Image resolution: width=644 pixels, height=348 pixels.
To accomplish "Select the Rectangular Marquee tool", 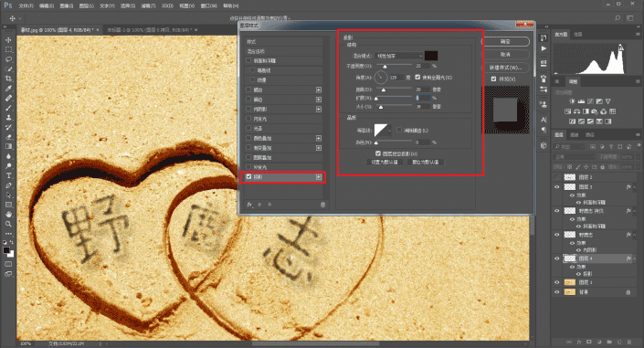I will [x=8, y=49].
